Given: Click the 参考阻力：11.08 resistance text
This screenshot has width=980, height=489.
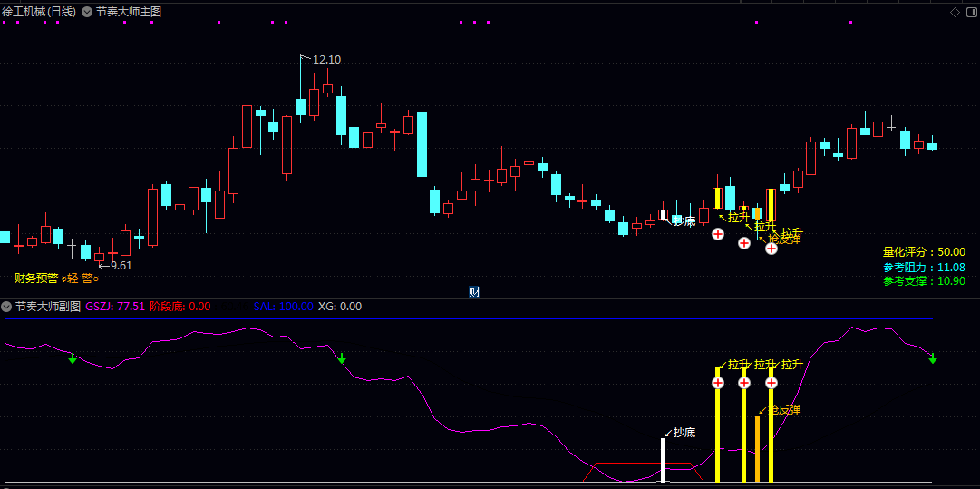Looking at the screenshot, I should coord(924,267).
